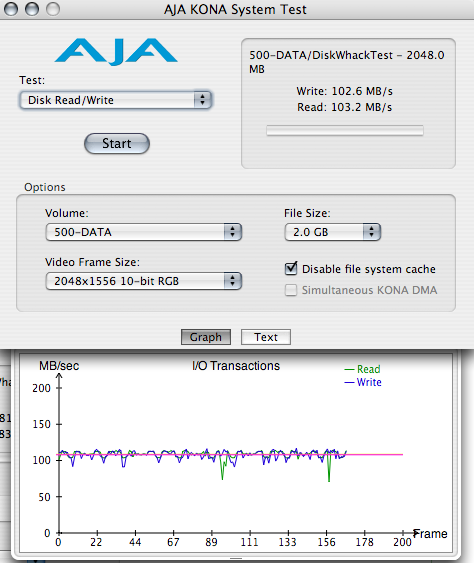Click the I/O Transactions graph title
This screenshot has width=474, height=563.
[236, 366]
